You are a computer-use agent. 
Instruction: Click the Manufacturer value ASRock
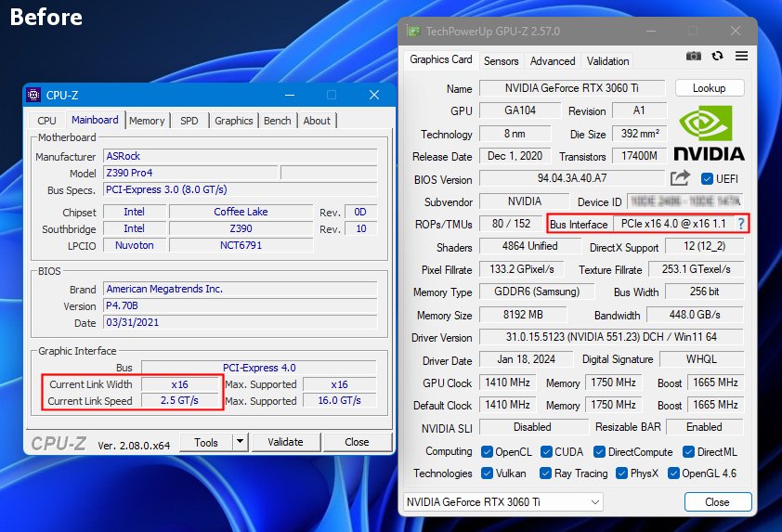[240, 156]
